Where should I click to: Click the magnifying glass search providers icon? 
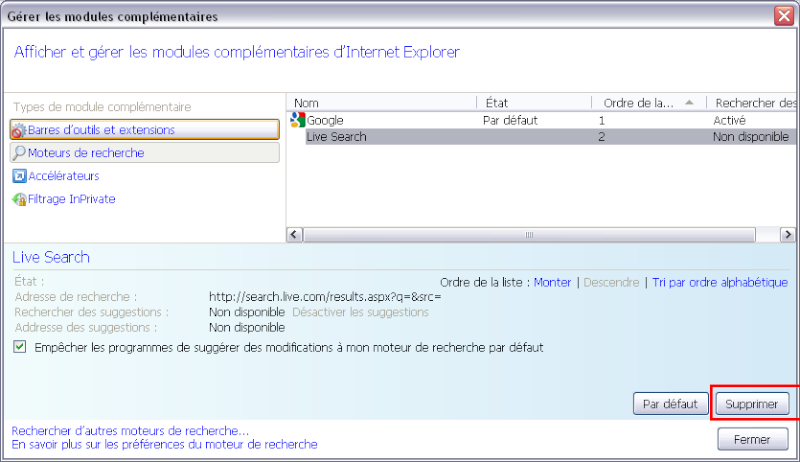[19, 152]
